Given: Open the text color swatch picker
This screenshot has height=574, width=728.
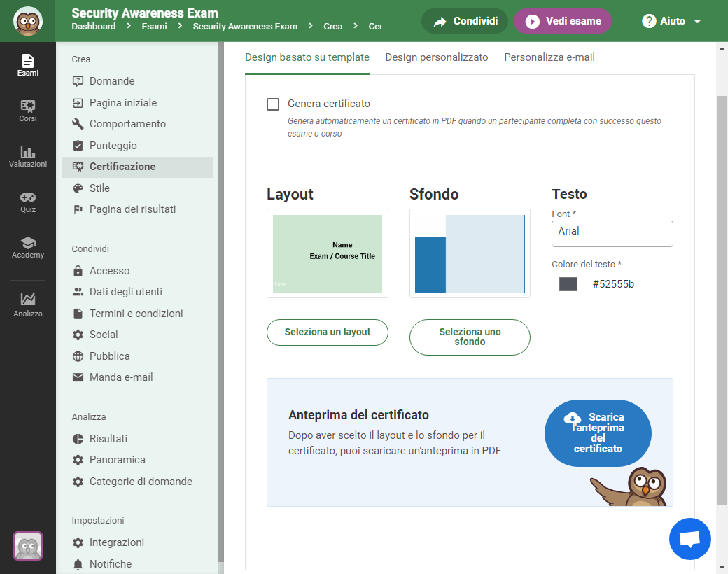Looking at the screenshot, I should (x=568, y=284).
